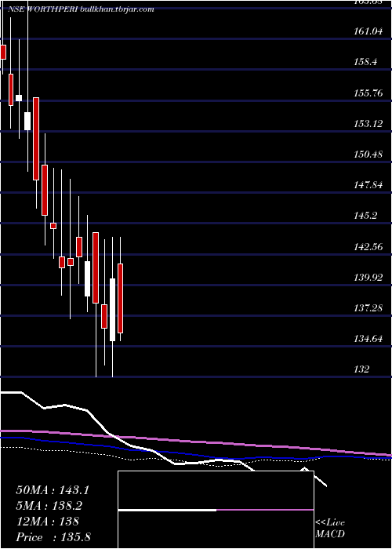Select the 132 price axis label

click(361, 369)
